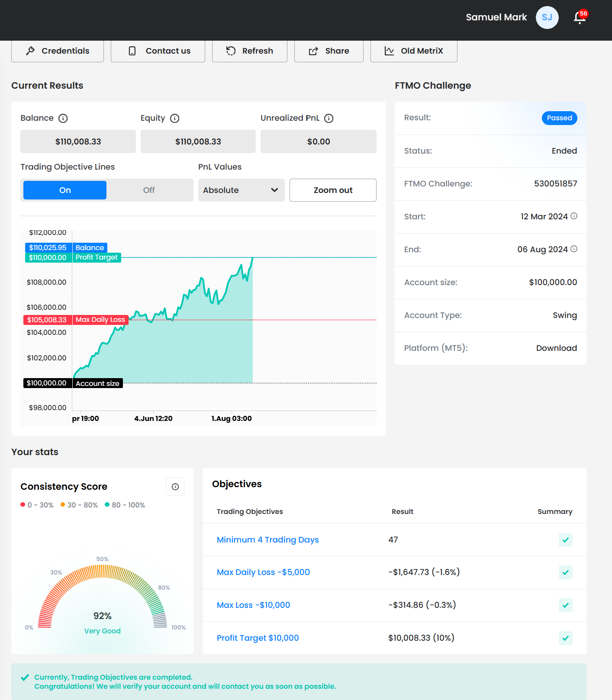Click the Max Loss row checkmark icon
Viewport: 612px width, 700px height.
tap(566, 605)
